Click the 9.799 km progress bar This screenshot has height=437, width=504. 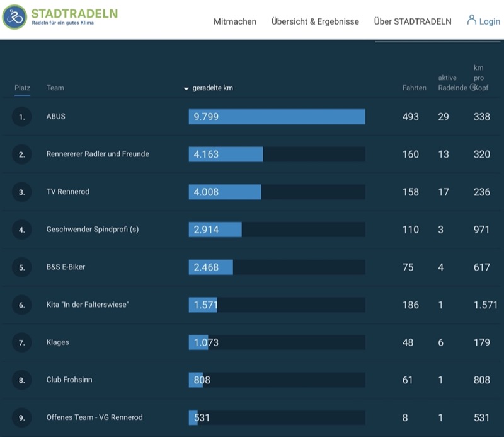click(x=277, y=117)
